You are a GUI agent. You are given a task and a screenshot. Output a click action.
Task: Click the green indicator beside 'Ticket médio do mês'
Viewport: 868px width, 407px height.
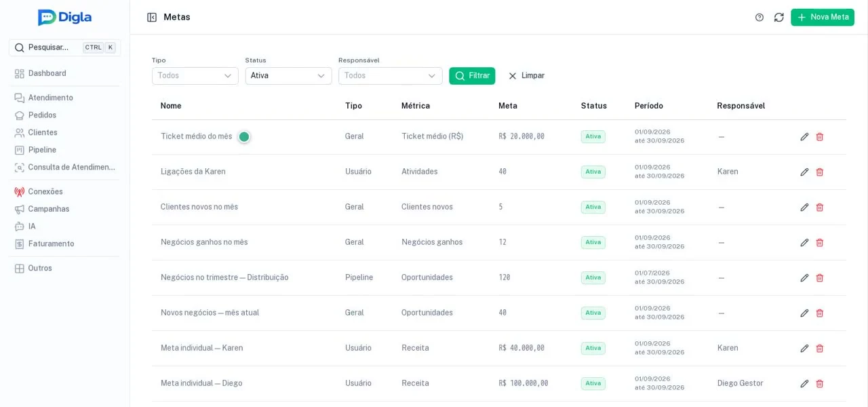pos(244,137)
